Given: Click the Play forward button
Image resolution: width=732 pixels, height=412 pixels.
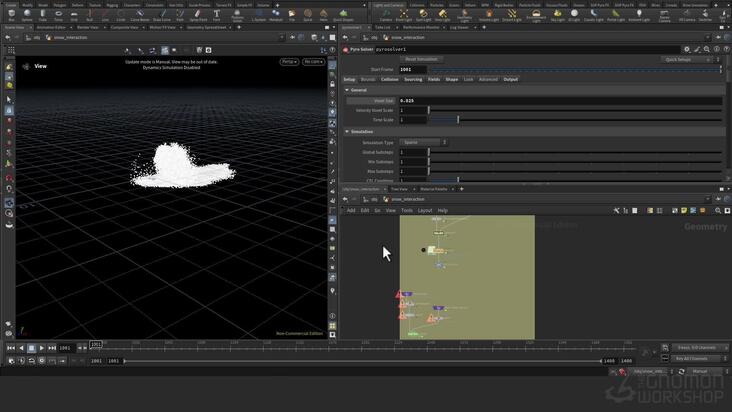Looking at the screenshot, I should 42,348.
